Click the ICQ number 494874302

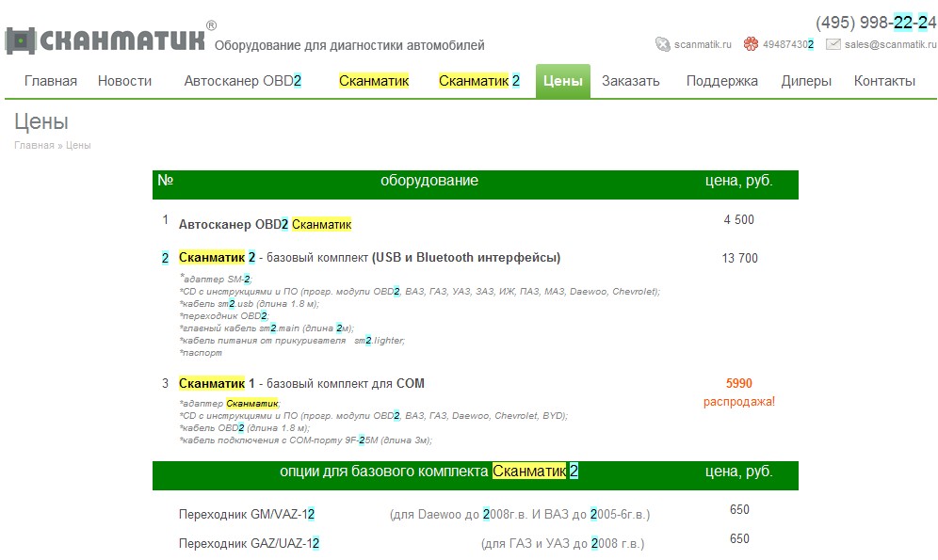pyautogui.click(x=788, y=44)
